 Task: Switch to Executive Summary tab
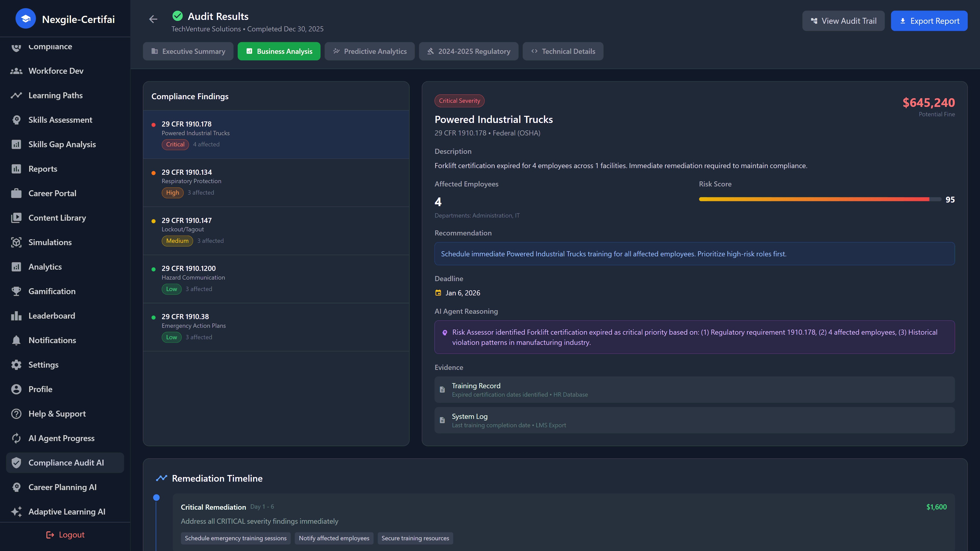[188, 51]
